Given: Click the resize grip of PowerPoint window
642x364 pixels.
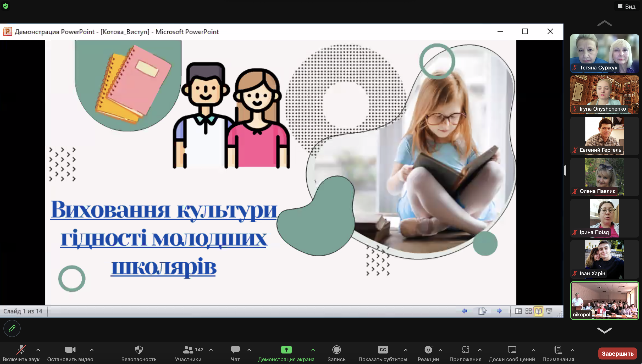Looking at the screenshot, I should (560, 314).
